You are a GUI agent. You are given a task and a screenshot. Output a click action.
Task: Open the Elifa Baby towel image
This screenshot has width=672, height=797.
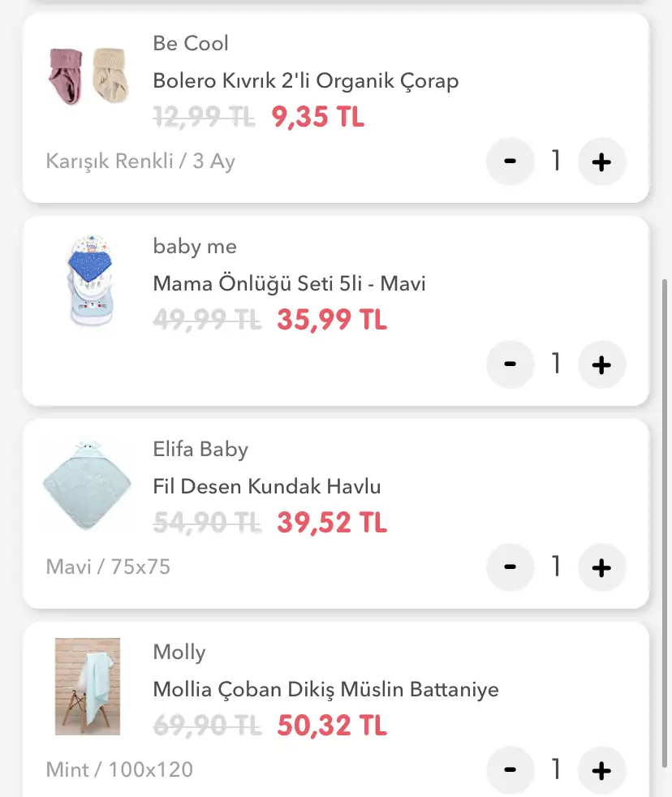86,485
